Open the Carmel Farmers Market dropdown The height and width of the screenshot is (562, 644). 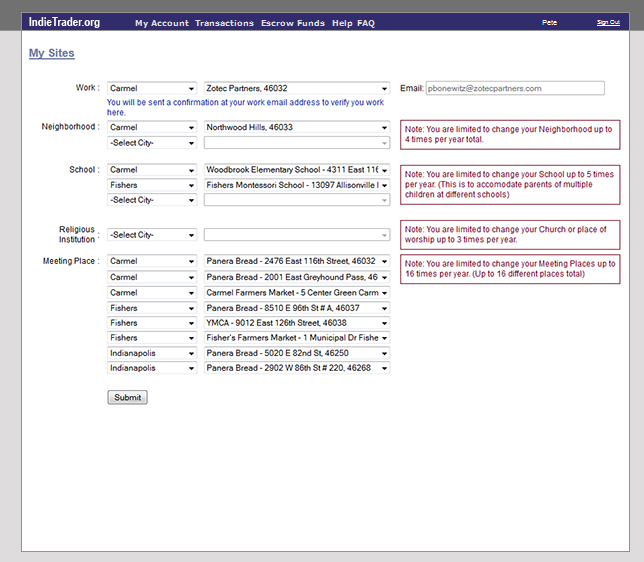297,293
